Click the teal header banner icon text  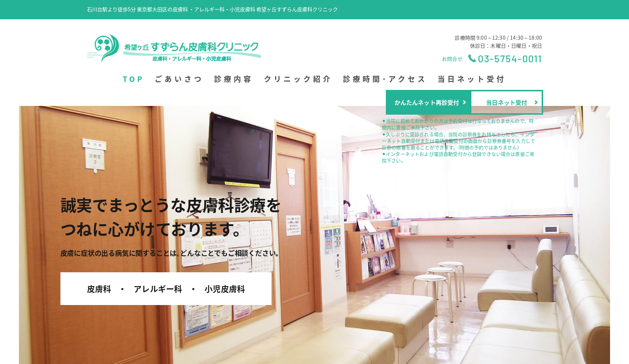[211, 10]
